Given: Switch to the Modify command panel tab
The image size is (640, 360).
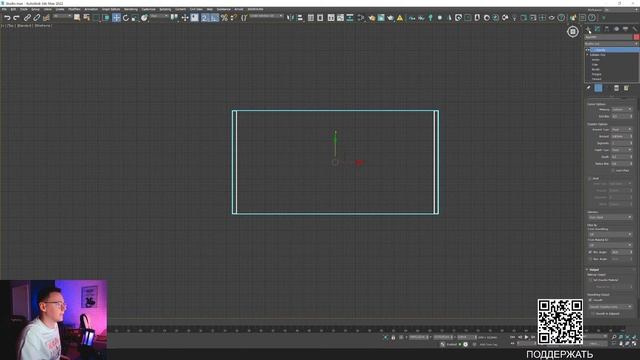Looking at the screenshot, I should [x=597, y=29].
